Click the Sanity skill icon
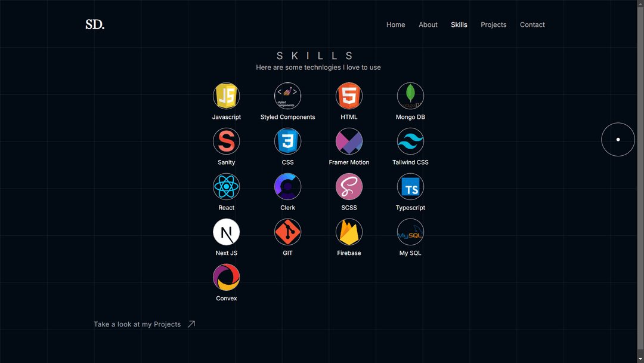The image size is (644, 363). coord(227,141)
